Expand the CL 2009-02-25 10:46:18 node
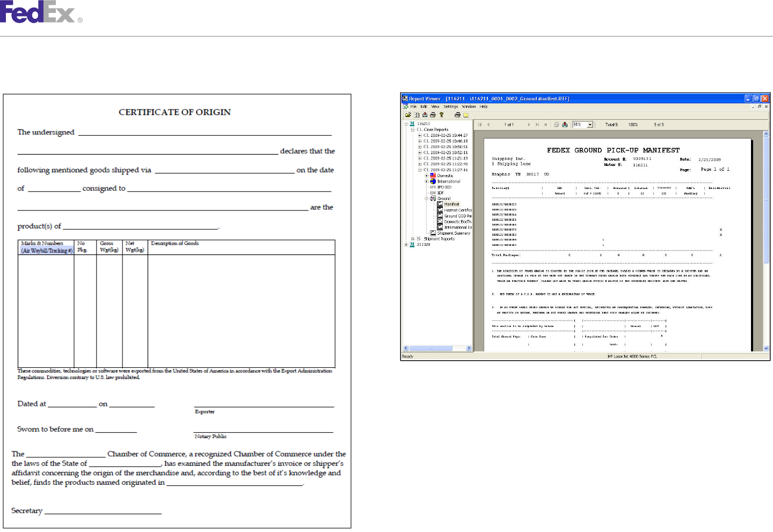 [420, 141]
